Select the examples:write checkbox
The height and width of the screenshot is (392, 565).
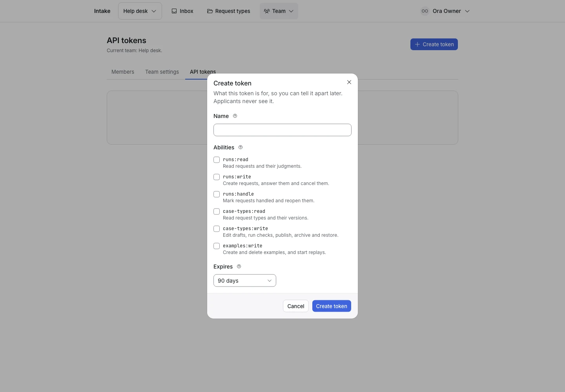click(x=217, y=246)
